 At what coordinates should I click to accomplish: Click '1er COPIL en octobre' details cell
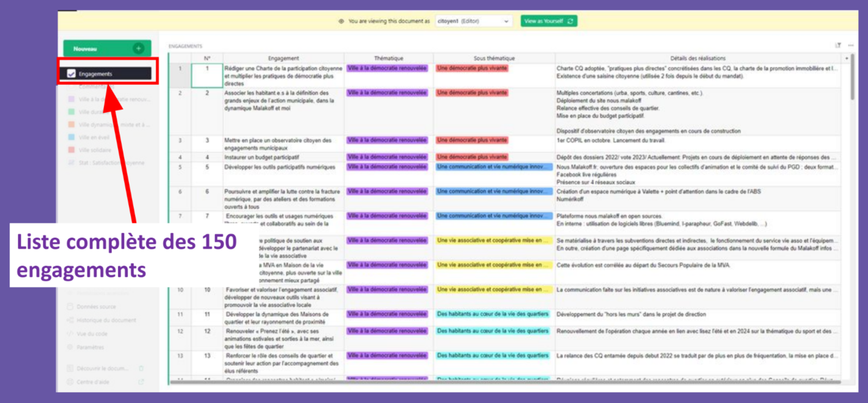(698, 144)
